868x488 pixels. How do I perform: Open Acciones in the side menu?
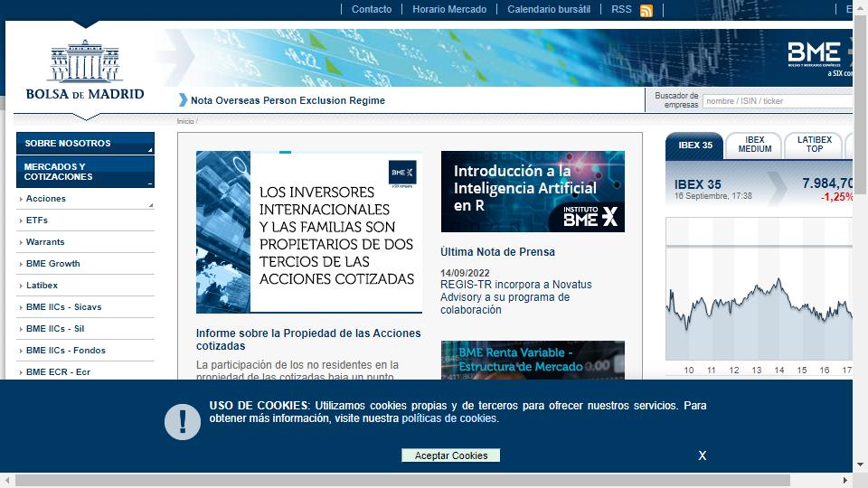(46, 199)
